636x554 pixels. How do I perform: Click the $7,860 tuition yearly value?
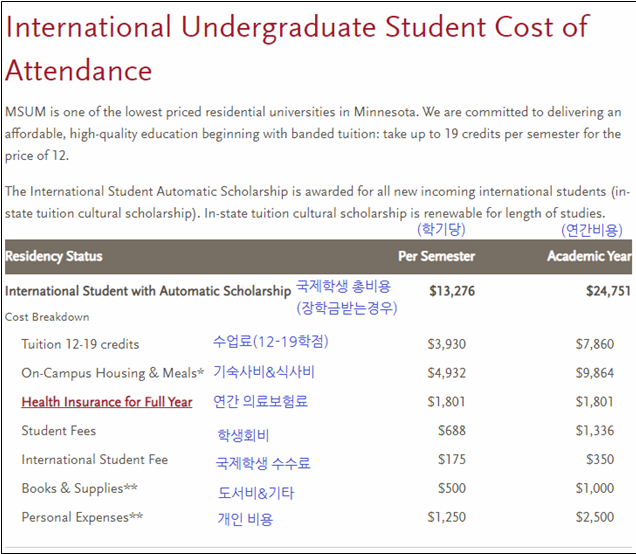pyautogui.click(x=595, y=344)
